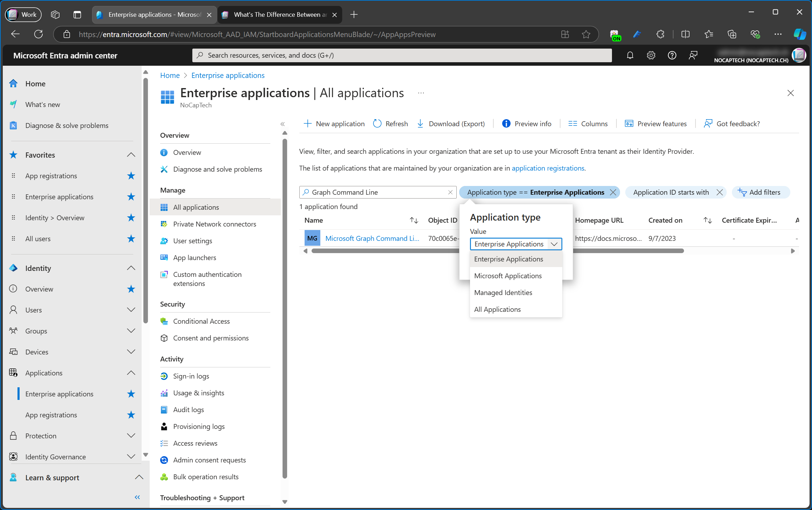Close the Enterprise applications blade
This screenshot has height=510, width=812.
790,93
